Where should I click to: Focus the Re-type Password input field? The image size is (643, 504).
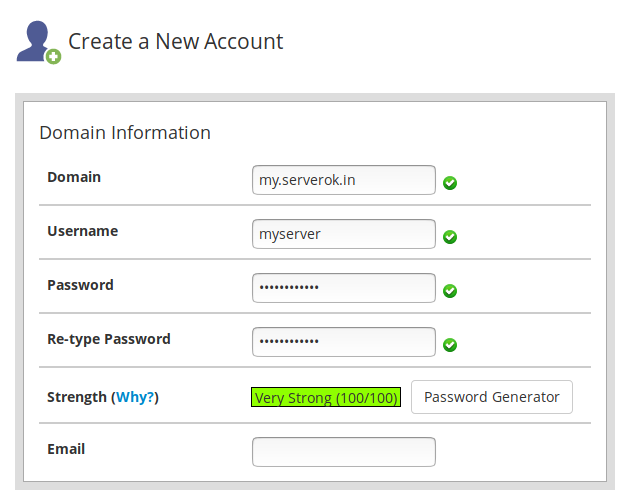[343, 342]
